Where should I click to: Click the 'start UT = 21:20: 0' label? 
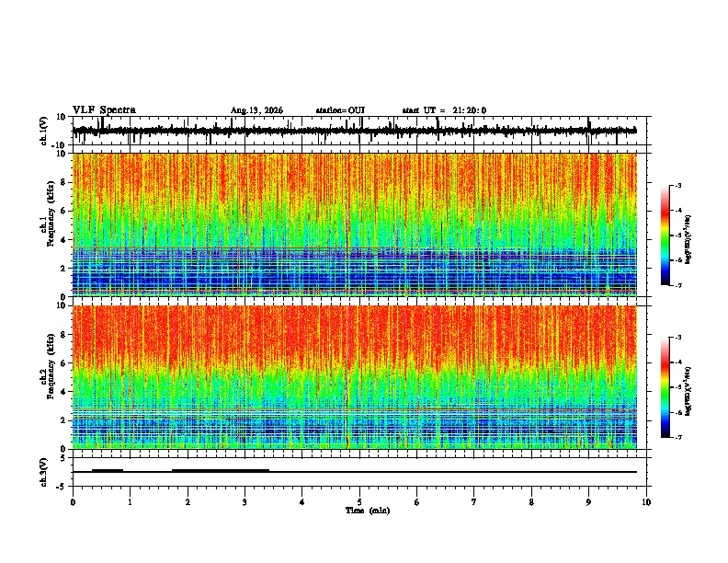click(x=444, y=110)
